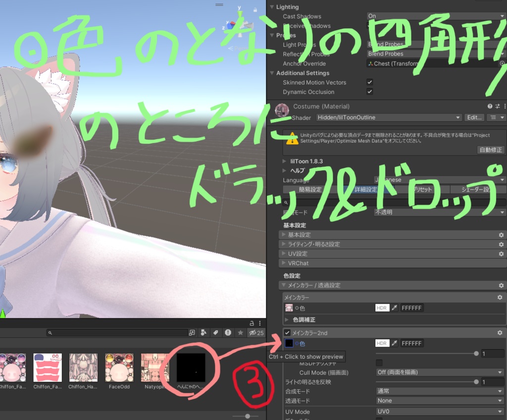Select the FaceOdd texture asset
Image resolution: width=507 pixels, height=420 pixels.
click(x=119, y=371)
